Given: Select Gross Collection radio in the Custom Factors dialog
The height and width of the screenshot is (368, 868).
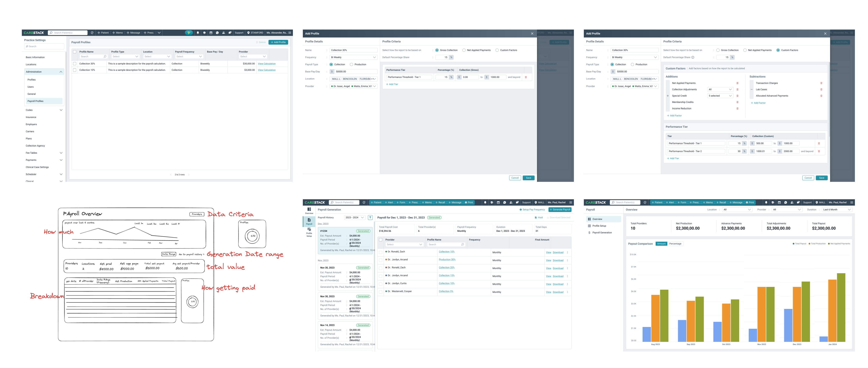Looking at the screenshot, I should click(x=718, y=50).
